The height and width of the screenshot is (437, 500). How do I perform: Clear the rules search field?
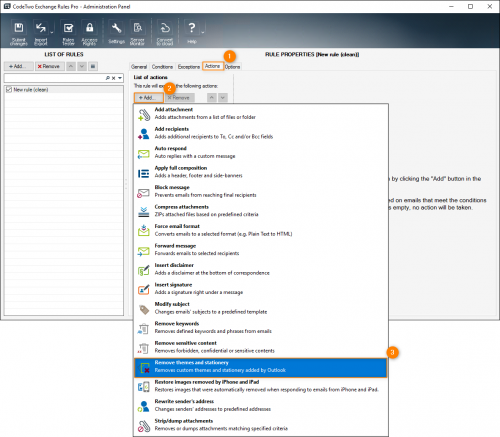(x=114, y=78)
